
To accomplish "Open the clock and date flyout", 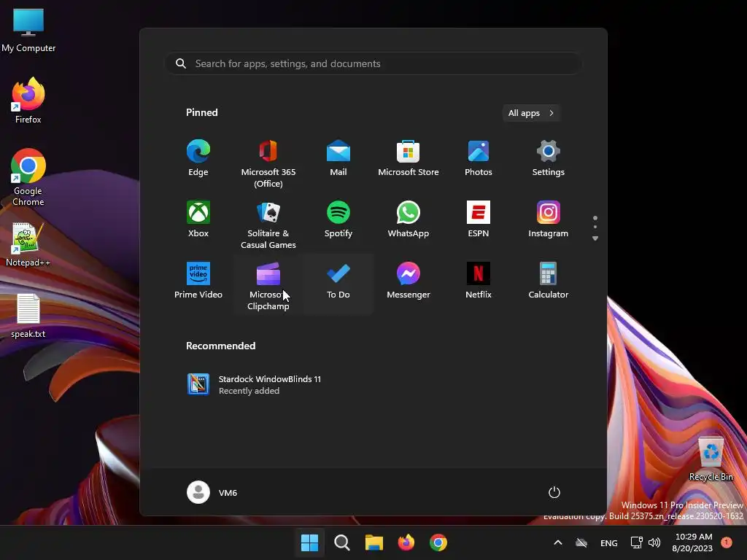I will coord(693,542).
